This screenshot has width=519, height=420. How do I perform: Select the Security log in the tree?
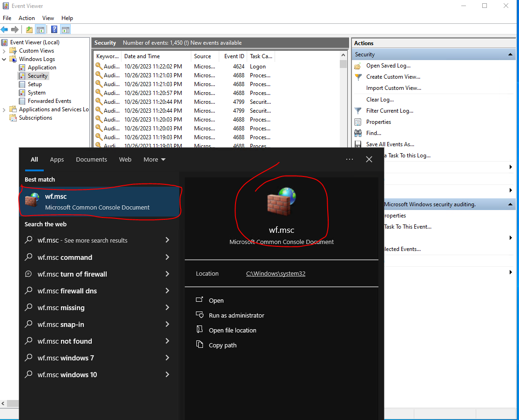click(x=38, y=76)
